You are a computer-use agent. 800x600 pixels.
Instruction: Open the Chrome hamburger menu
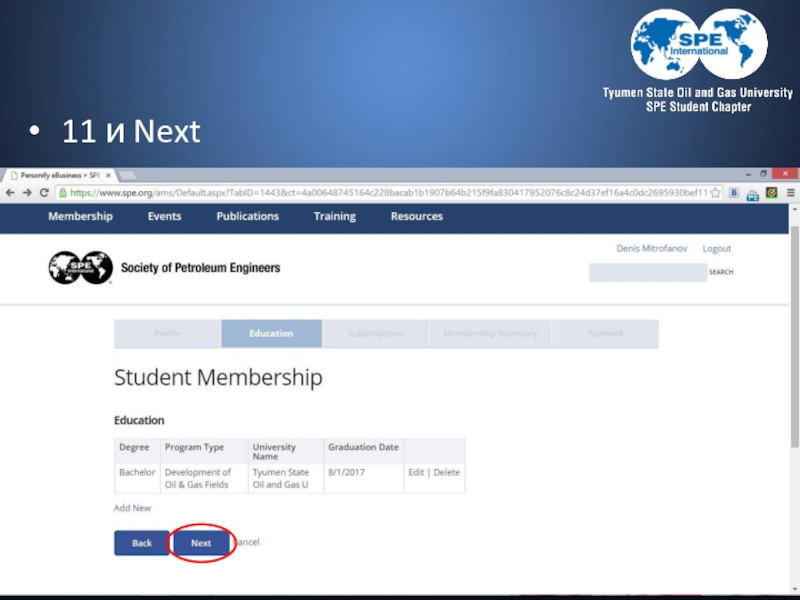point(788,192)
